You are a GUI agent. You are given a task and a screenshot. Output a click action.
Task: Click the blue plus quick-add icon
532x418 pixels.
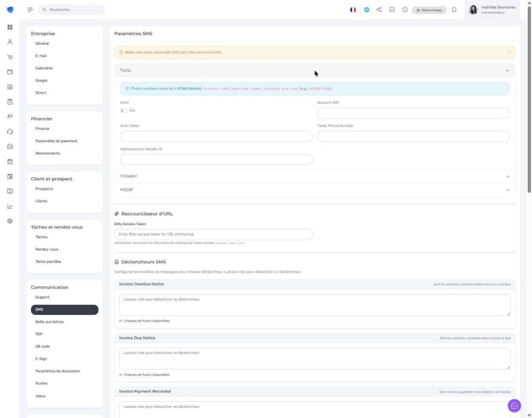pos(366,10)
